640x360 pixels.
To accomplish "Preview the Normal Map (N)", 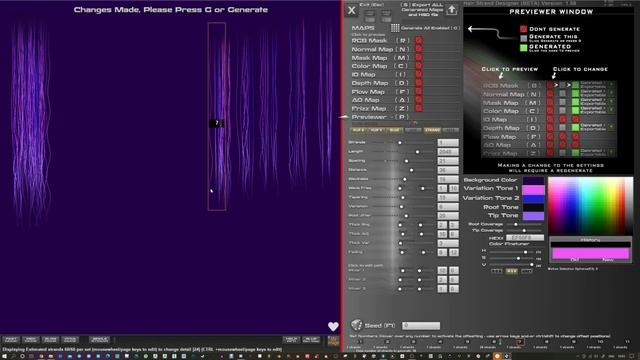I will (380, 49).
